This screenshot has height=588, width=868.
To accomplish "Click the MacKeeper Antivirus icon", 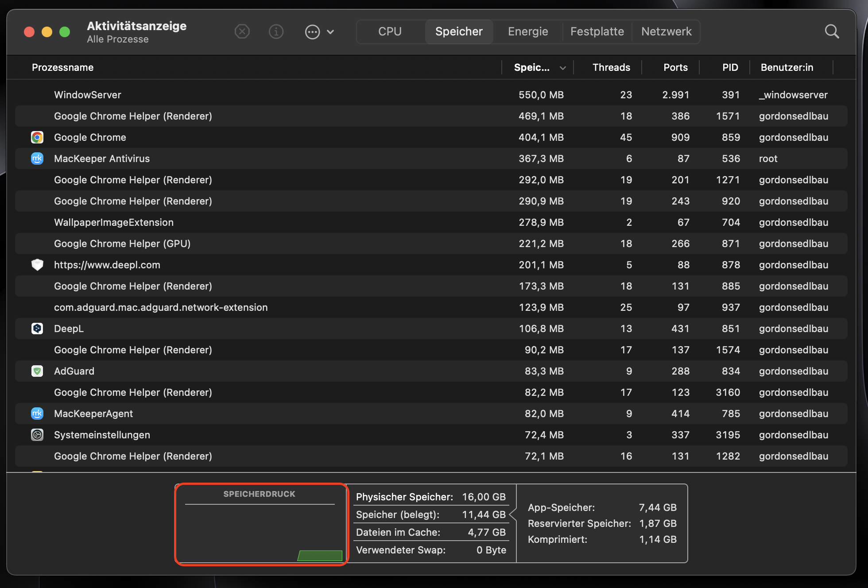I will pos(37,159).
